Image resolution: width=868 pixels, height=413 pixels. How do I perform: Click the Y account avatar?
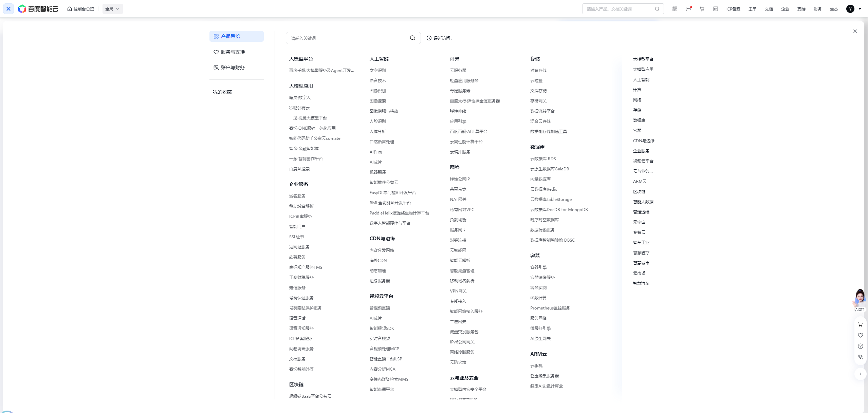point(850,9)
